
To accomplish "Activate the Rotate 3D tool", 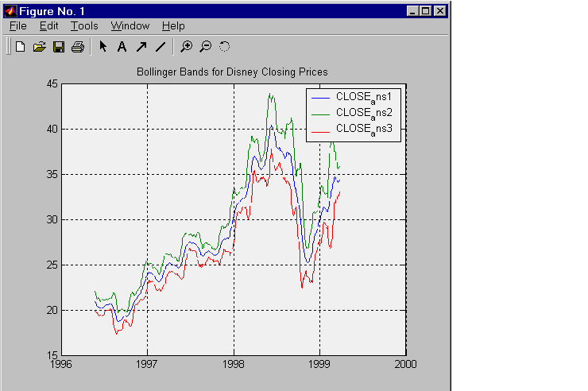I will 224,46.
